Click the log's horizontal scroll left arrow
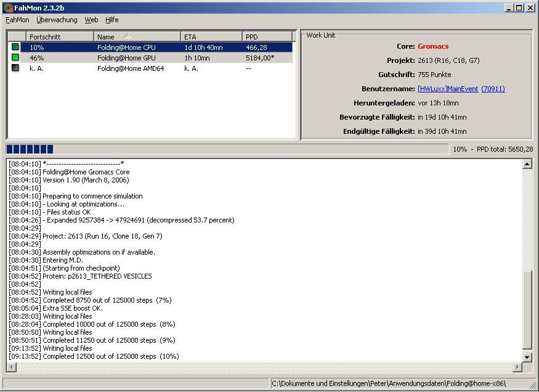Image resolution: width=539 pixels, height=392 pixels. (11, 367)
